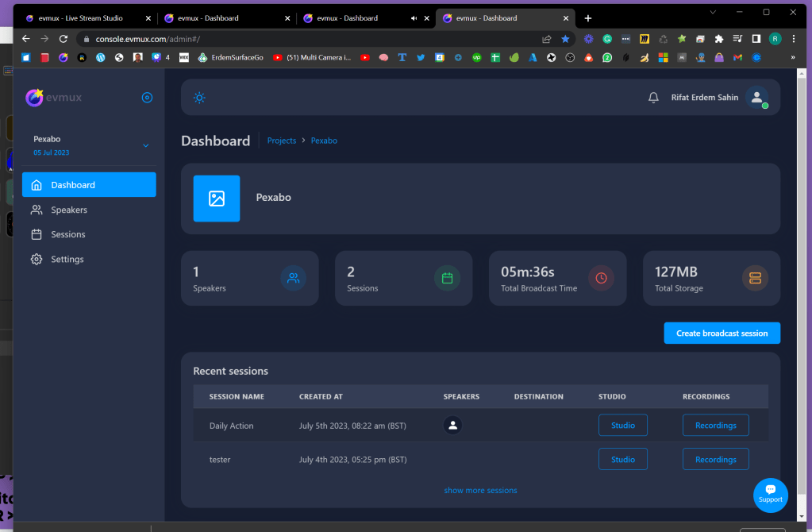Click the Sessions calendar stat icon
The height and width of the screenshot is (532, 812).
pos(448,278)
